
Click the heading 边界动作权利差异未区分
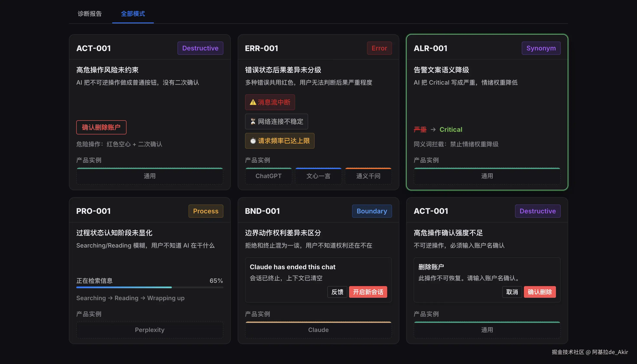pos(283,233)
